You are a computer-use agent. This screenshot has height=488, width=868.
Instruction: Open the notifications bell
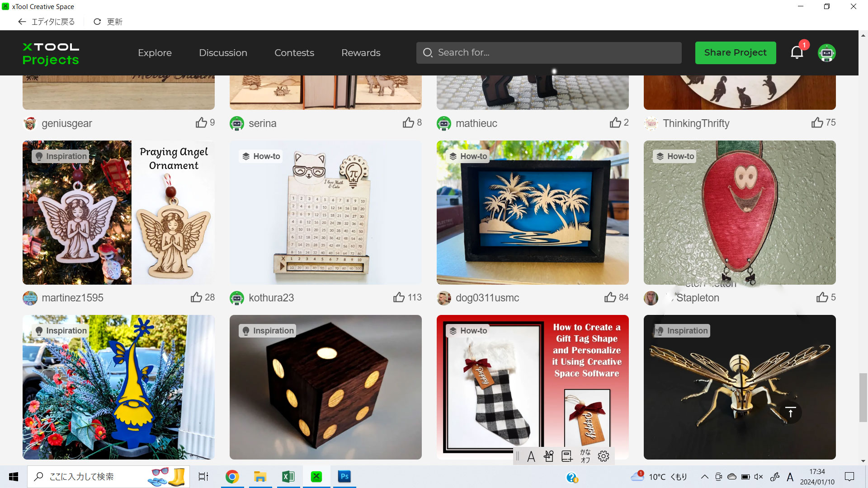pyautogui.click(x=797, y=53)
